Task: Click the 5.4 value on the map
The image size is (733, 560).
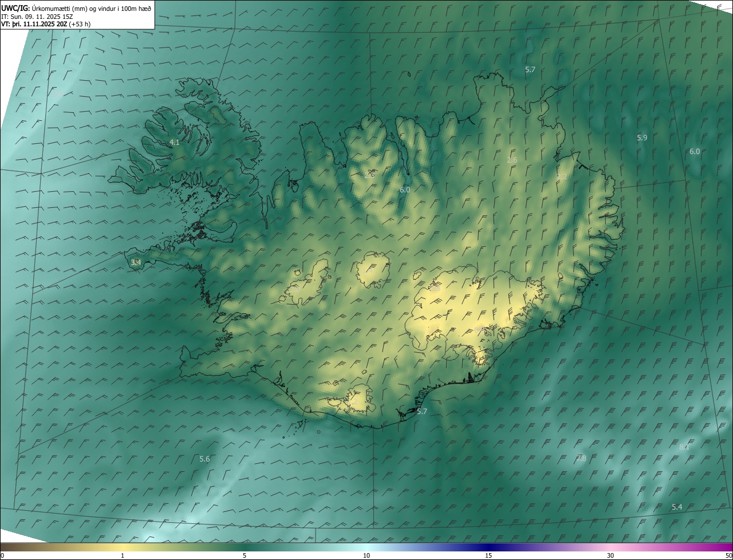Action: [x=677, y=507]
